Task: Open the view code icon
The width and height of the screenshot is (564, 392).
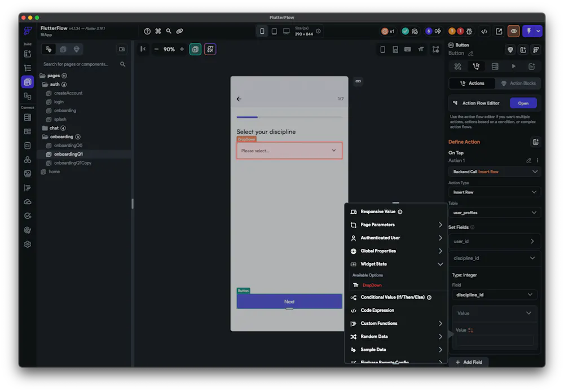Action: click(x=484, y=31)
